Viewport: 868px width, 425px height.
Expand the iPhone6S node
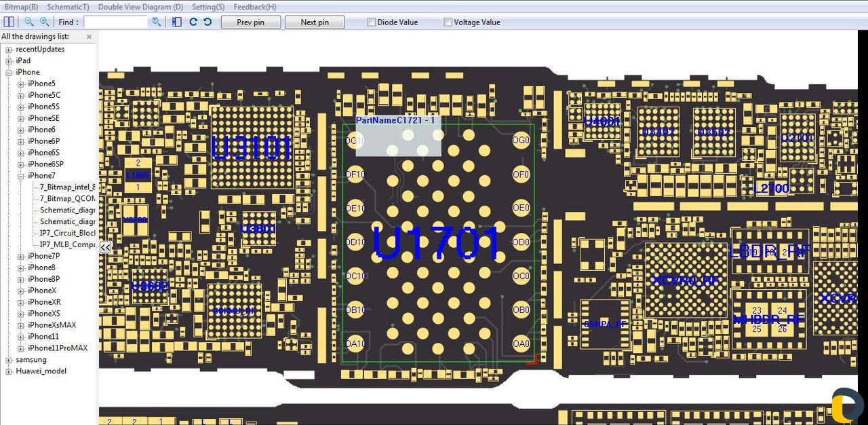click(21, 153)
